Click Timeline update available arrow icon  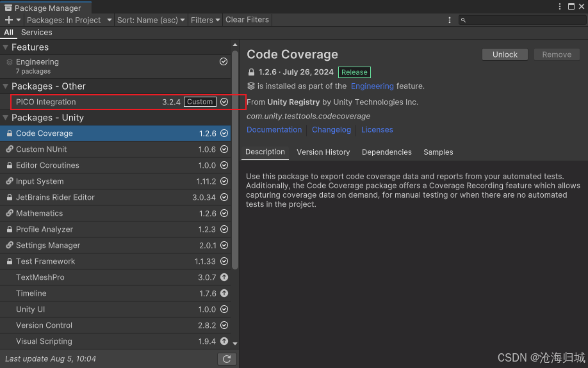(224, 293)
